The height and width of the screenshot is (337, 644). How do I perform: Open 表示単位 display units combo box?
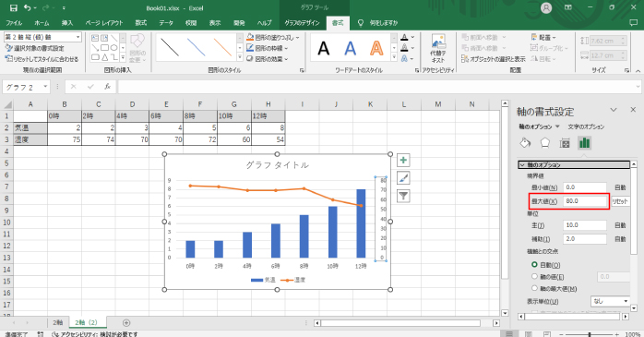(610, 301)
